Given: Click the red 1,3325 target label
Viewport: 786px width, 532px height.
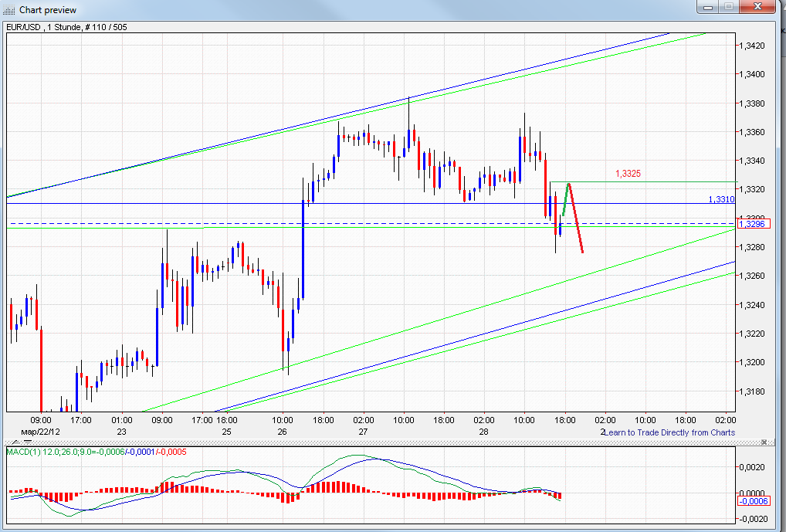Looking at the screenshot, I should [x=628, y=174].
